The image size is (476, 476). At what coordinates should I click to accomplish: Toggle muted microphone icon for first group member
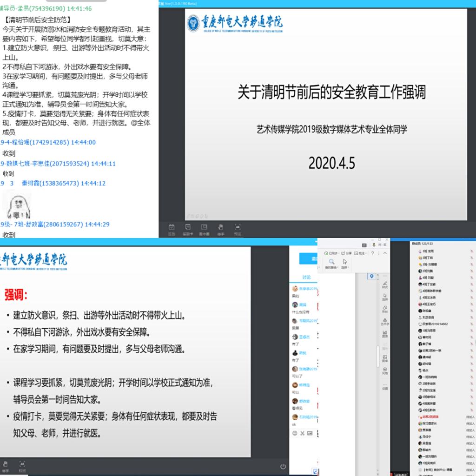[471, 251]
